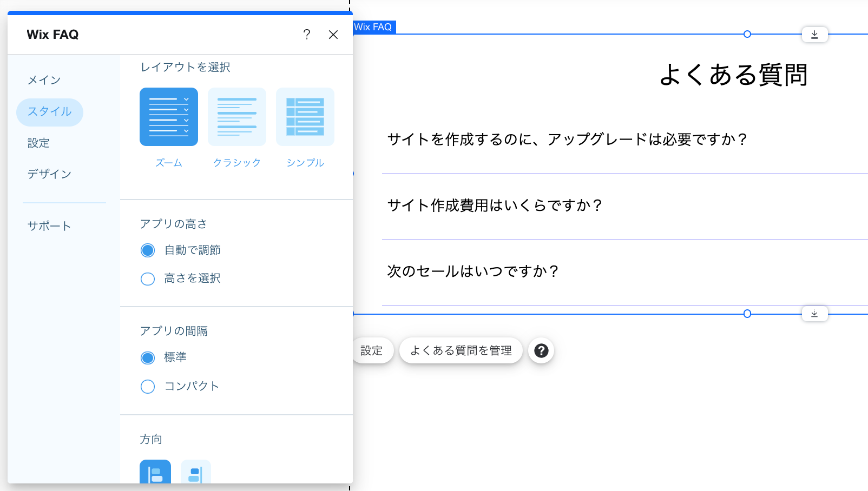The image size is (868, 491).
Task: Open the デザイン section in the sidebar
Action: (49, 174)
